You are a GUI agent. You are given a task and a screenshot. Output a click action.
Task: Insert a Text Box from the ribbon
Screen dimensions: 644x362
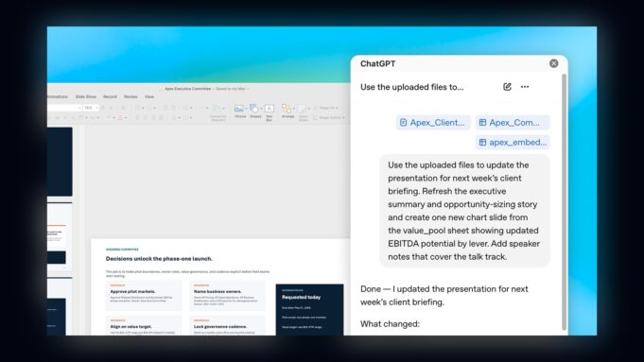click(270, 112)
